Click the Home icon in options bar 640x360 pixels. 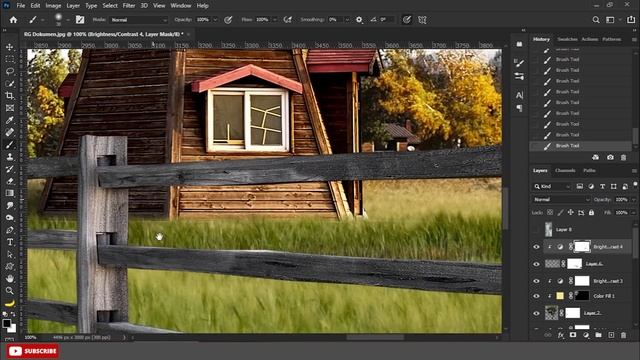tap(13, 20)
